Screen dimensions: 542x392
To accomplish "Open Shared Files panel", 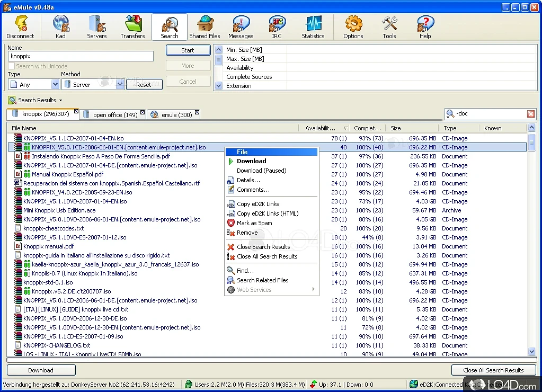I will coord(205,27).
